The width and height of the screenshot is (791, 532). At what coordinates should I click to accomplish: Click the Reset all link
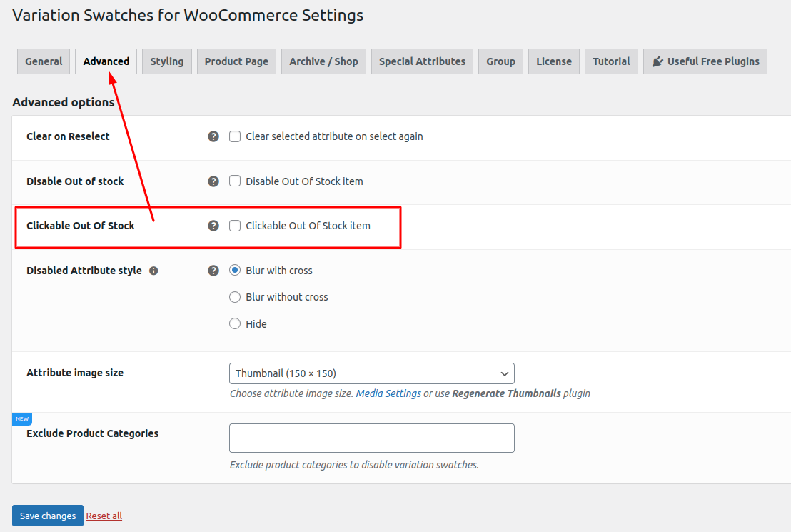point(104,516)
